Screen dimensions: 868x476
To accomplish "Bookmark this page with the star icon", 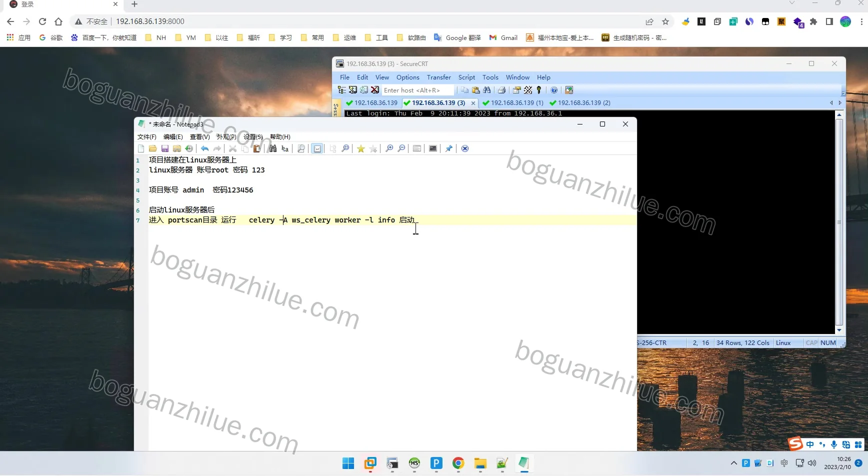I will point(665,21).
